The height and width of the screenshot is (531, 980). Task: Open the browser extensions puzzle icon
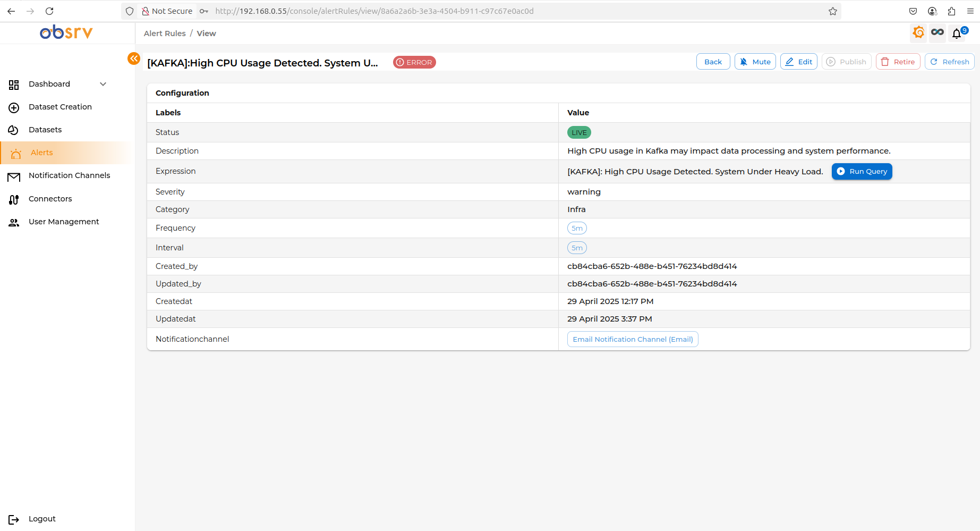coord(951,11)
